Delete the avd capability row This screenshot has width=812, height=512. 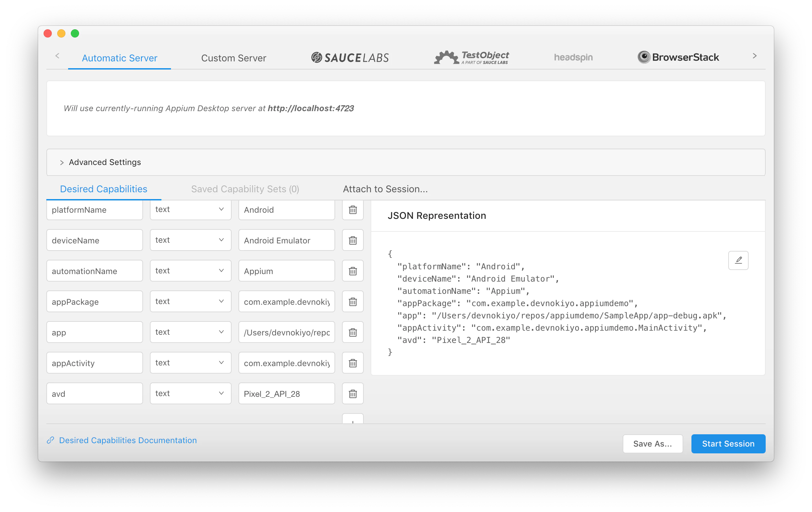click(353, 394)
